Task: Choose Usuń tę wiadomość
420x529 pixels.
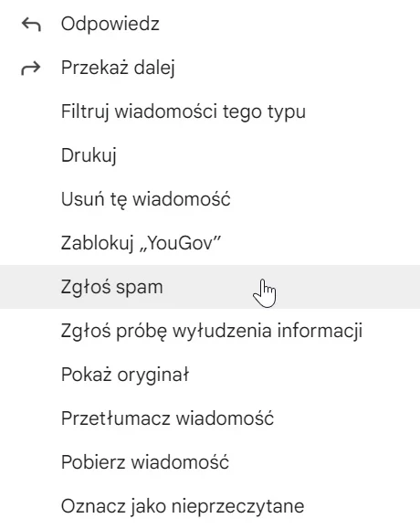Action: [210, 199]
